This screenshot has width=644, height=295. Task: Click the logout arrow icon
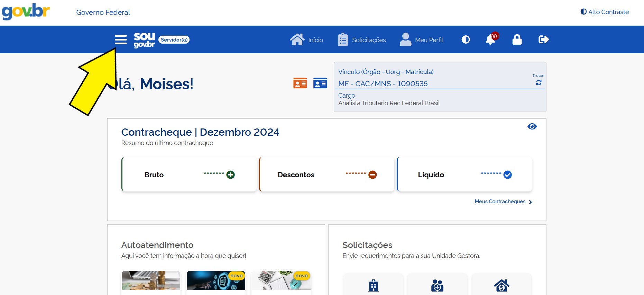pos(543,39)
